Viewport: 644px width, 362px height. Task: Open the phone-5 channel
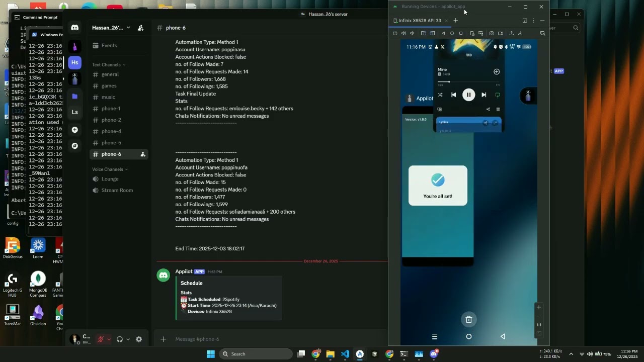[120, 143]
